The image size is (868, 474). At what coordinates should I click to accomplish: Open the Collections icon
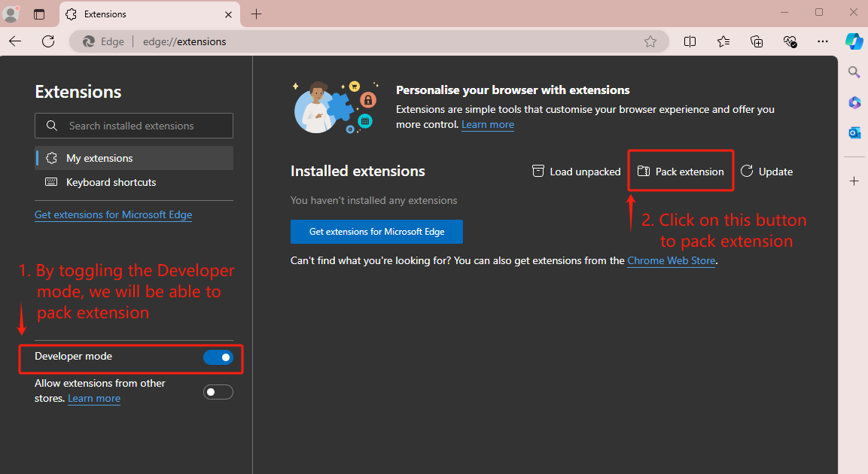[757, 41]
